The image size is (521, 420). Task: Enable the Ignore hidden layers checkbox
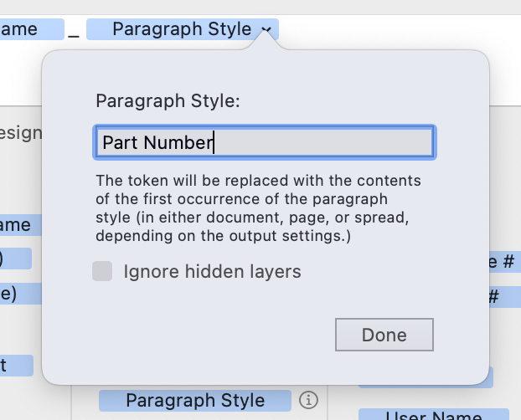102,271
